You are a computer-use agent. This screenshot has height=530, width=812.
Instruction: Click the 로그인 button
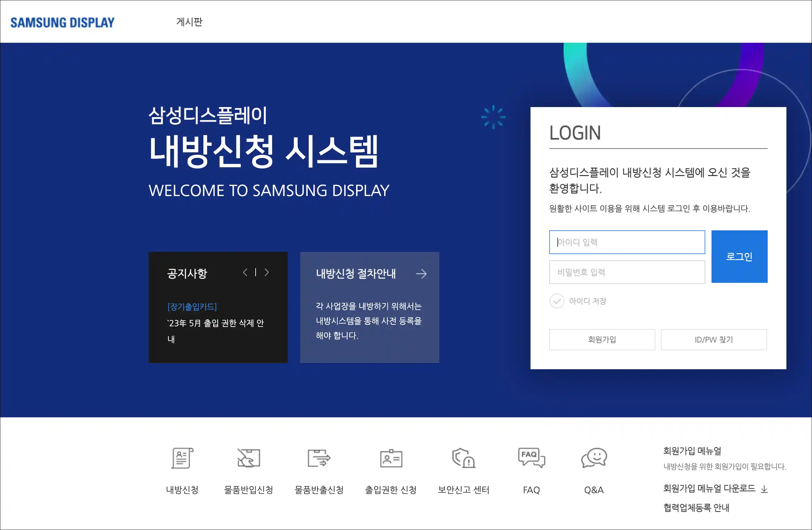(x=739, y=257)
